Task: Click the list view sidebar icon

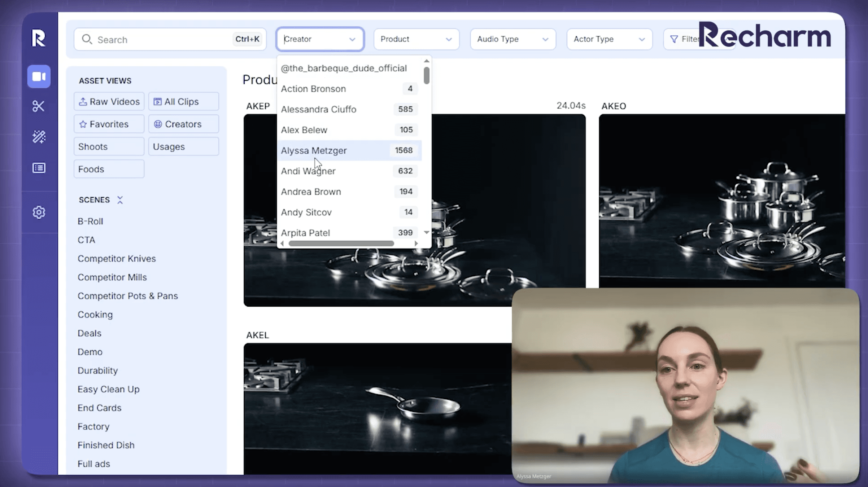Action: (39, 168)
